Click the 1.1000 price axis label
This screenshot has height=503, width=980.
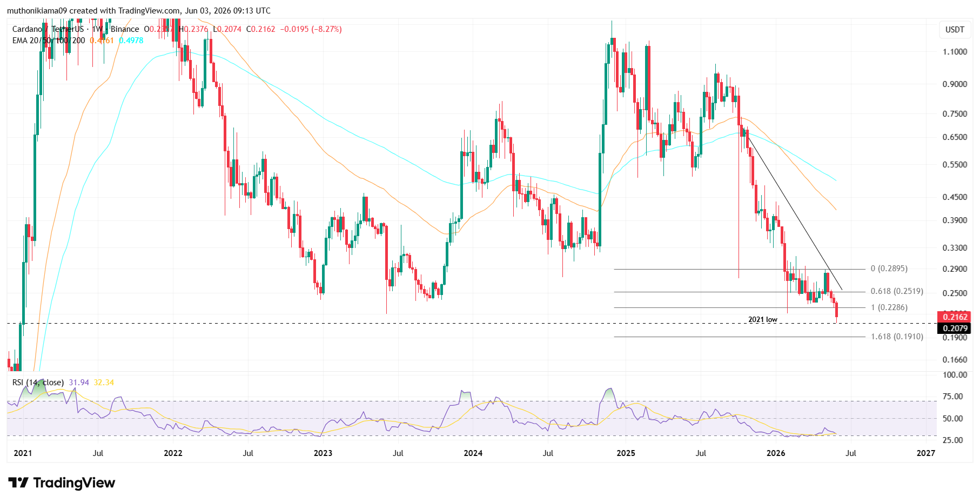(x=955, y=52)
